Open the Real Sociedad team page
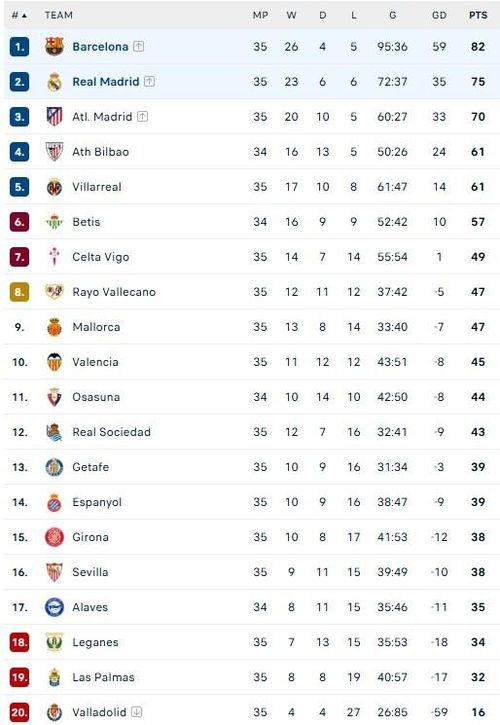This screenshot has width=500, height=725. coord(111,432)
